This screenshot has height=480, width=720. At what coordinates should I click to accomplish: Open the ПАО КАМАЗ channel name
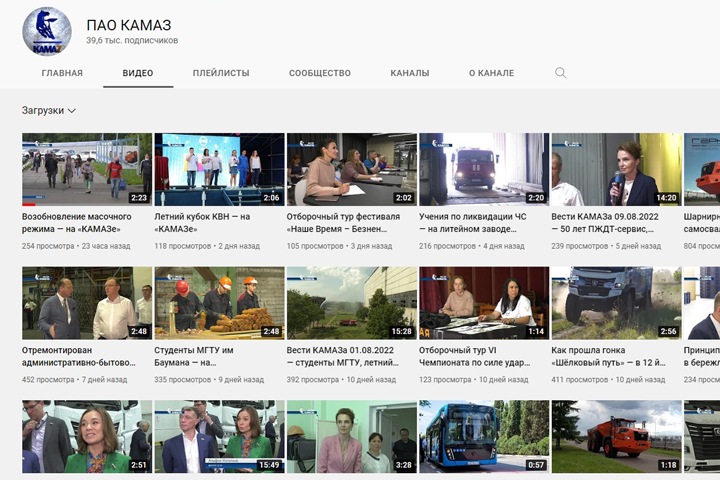(127, 24)
